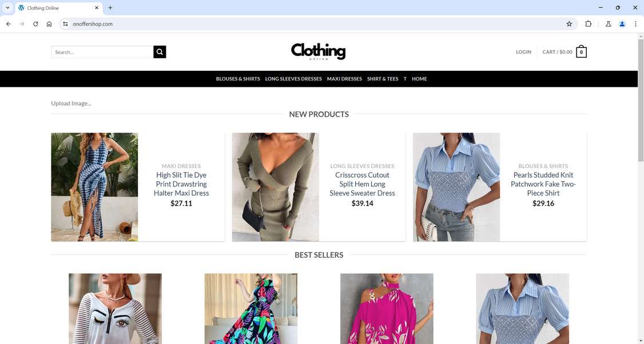Open Chrome's three-dot menu
This screenshot has width=644, height=344.
click(x=635, y=24)
